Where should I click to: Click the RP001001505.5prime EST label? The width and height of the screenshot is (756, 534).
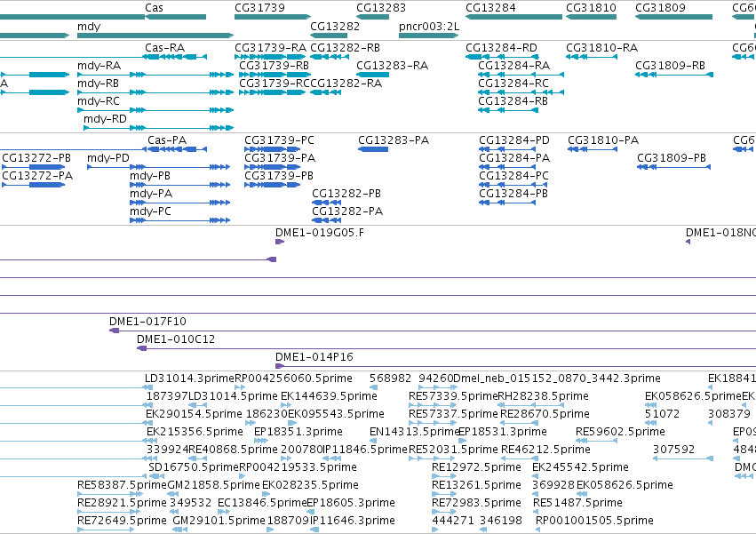(x=594, y=521)
